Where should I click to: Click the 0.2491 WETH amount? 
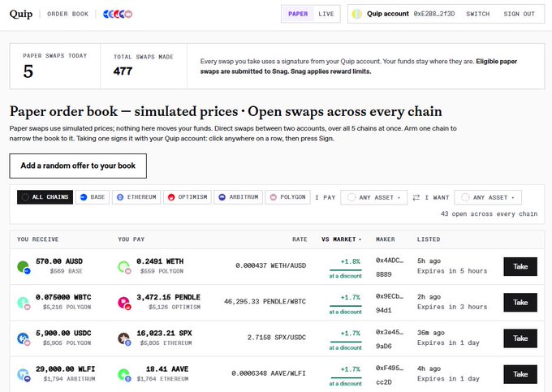160,261
